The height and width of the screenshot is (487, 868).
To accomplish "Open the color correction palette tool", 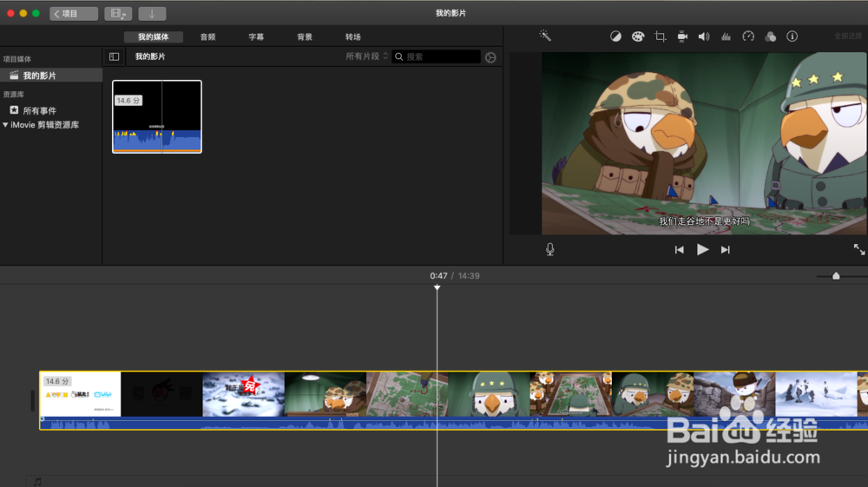I will pos(638,36).
